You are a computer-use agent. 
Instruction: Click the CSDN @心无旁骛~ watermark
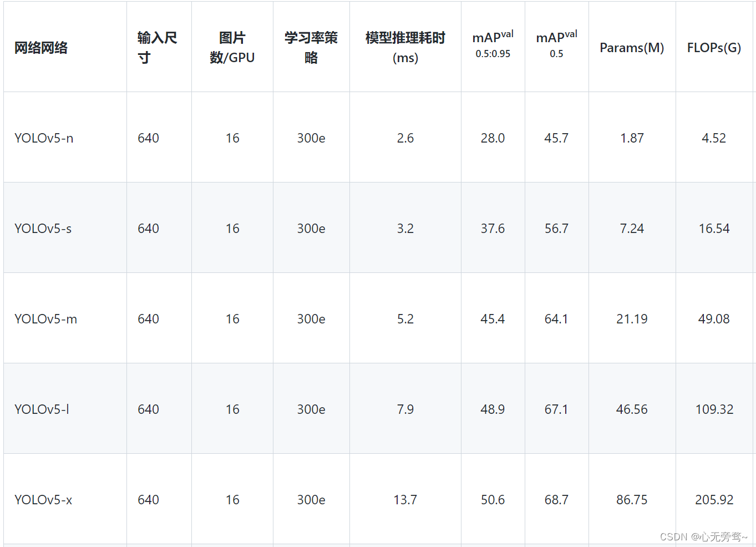(x=704, y=536)
